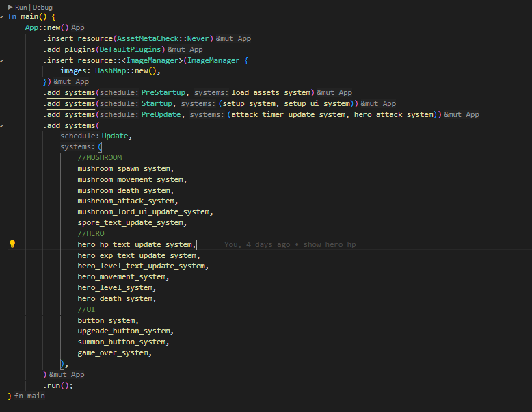Click the Debug code lens above main
This screenshot has width=532, height=412.
(42, 7)
